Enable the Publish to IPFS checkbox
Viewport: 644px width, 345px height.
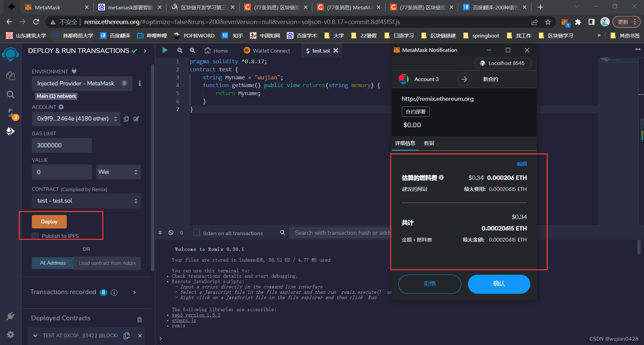point(35,236)
